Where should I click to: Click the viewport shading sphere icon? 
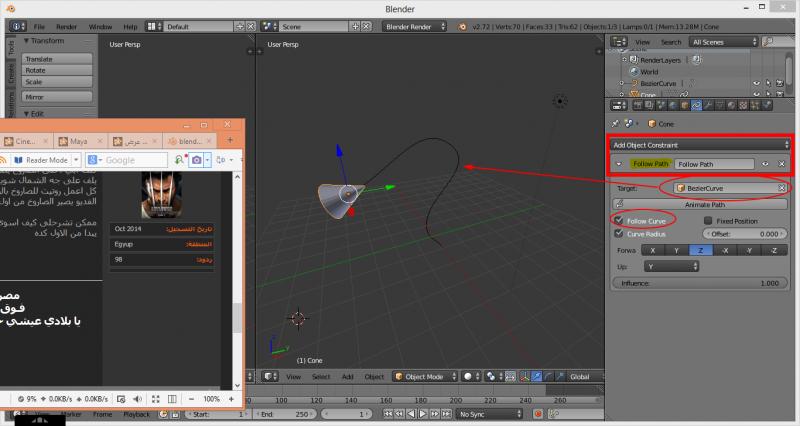(468, 376)
